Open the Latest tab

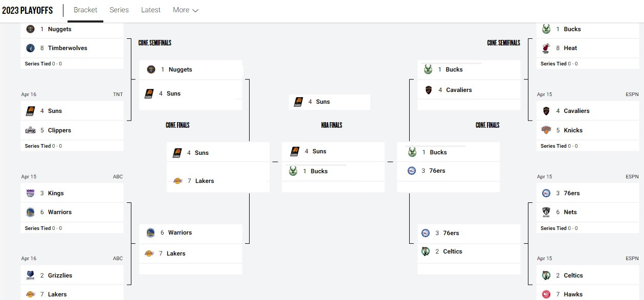(151, 10)
